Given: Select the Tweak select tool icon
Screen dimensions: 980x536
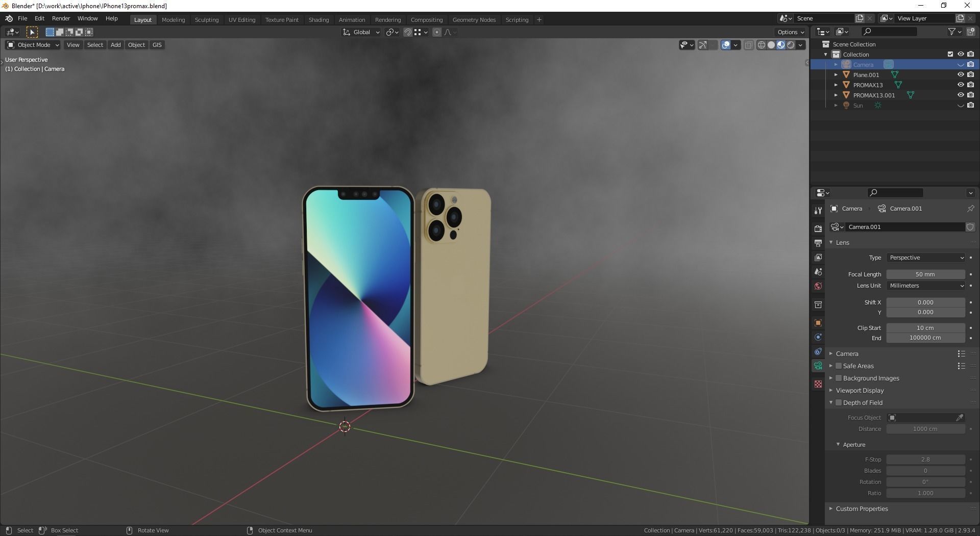Looking at the screenshot, I should 32,32.
